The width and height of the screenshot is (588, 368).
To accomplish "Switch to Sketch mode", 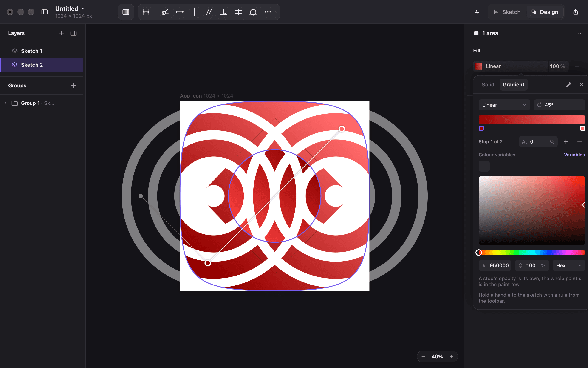I will coord(507,12).
